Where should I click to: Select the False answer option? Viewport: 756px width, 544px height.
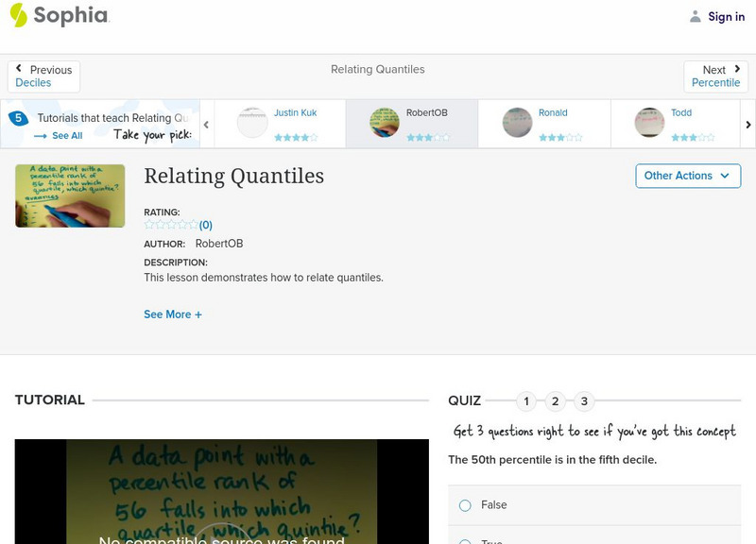coord(464,505)
